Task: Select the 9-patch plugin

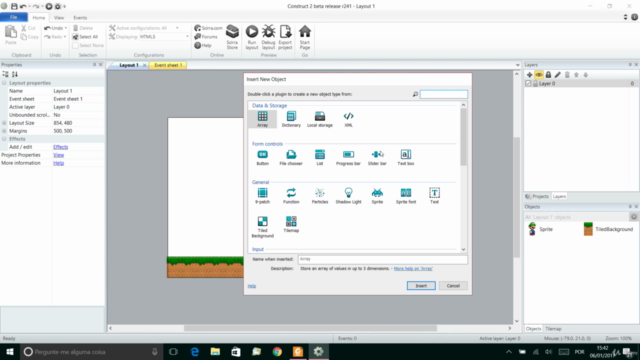Action: [x=262, y=196]
